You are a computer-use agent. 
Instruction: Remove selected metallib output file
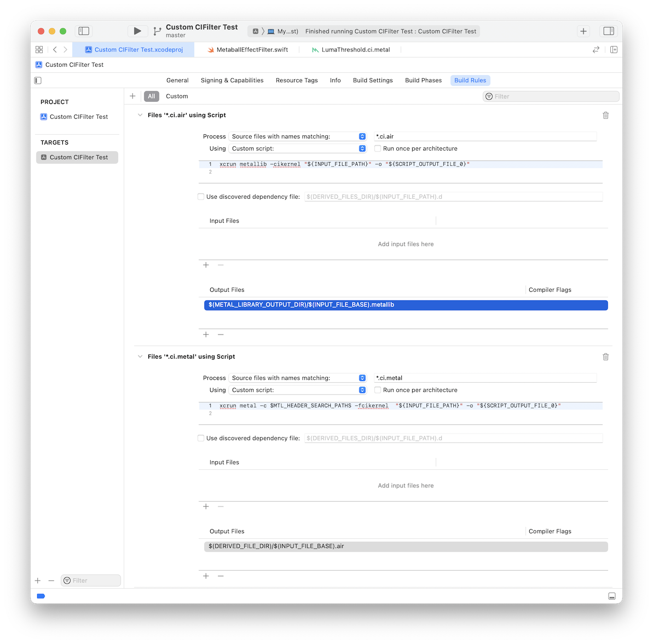pyautogui.click(x=221, y=335)
